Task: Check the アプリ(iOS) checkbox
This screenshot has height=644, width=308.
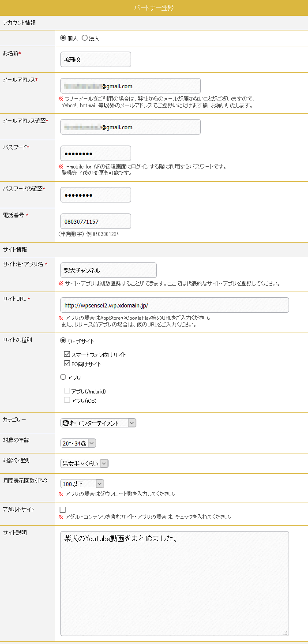Action: 67,400
